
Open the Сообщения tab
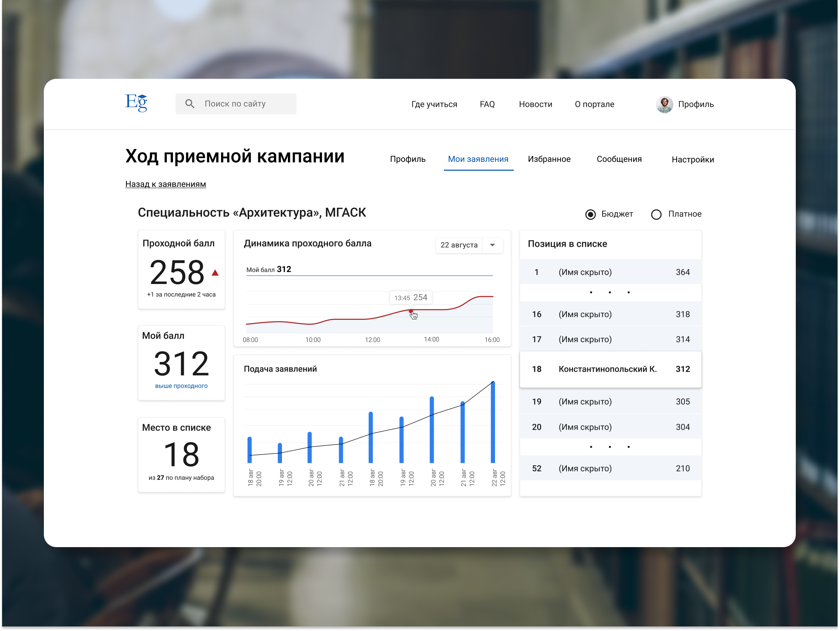(619, 159)
